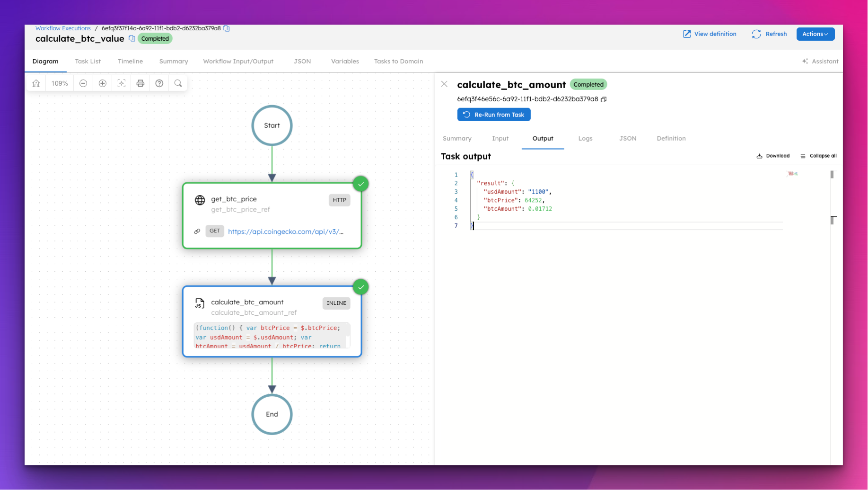
Task: Open the task Logs tab
Action: coord(585,138)
